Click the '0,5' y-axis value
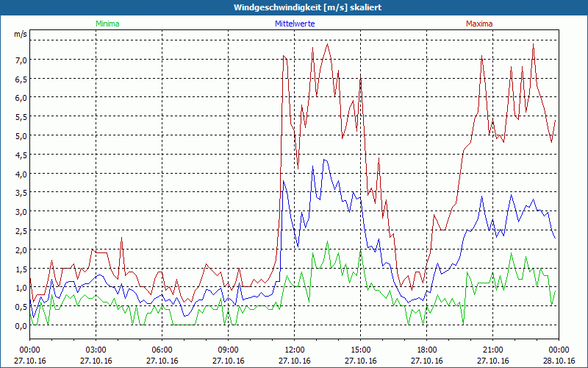The width and height of the screenshot is (588, 368). point(21,307)
